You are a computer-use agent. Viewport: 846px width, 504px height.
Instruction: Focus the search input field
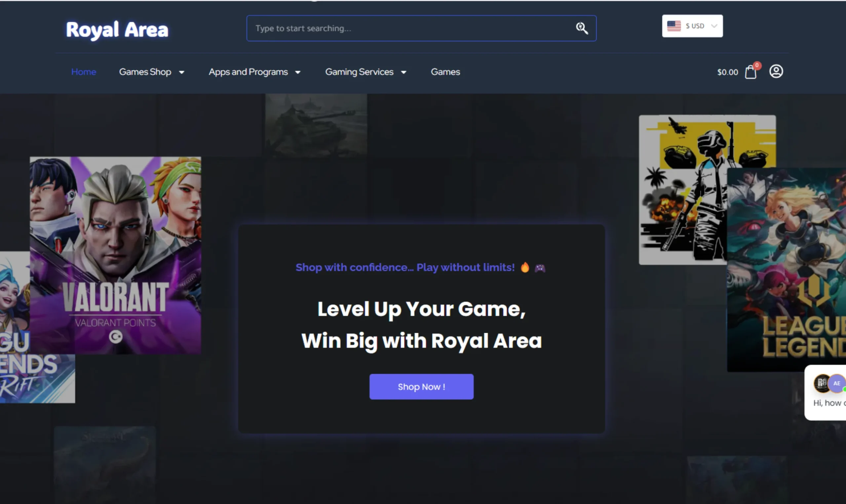tap(421, 28)
